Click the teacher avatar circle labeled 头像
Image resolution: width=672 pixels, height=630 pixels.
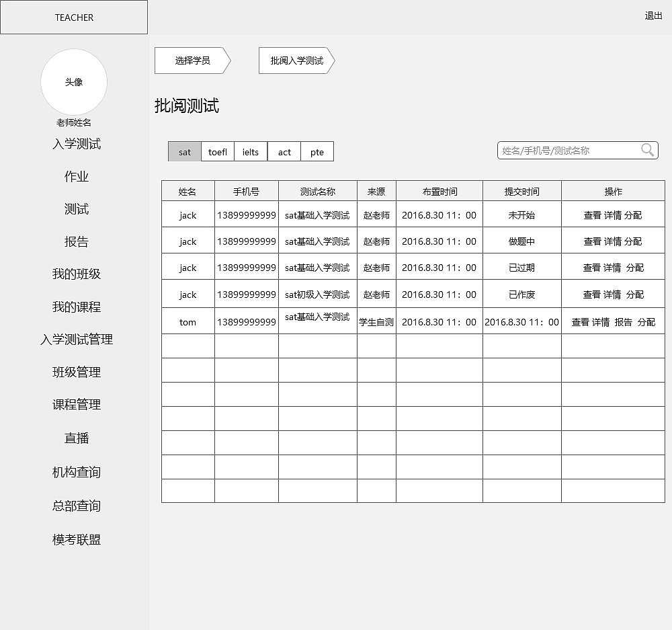(x=74, y=82)
